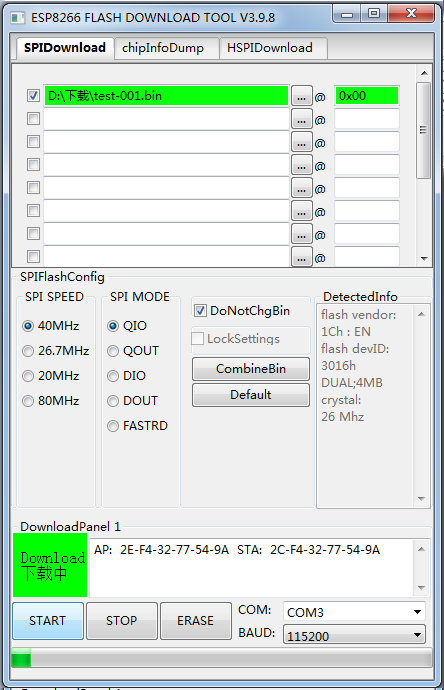Image resolution: width=444 pixels, height=690 pixels.
Task: Click the green Download status indicator
Action: click(x=50, y=565)
